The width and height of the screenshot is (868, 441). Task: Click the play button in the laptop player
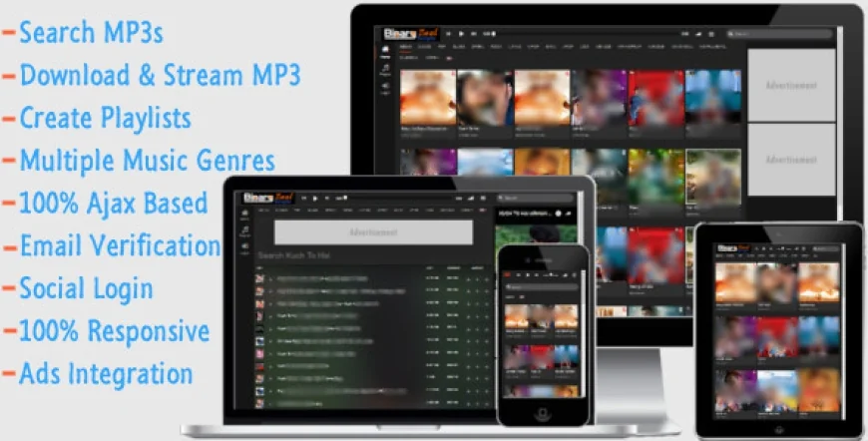click(x=315, y=198)
